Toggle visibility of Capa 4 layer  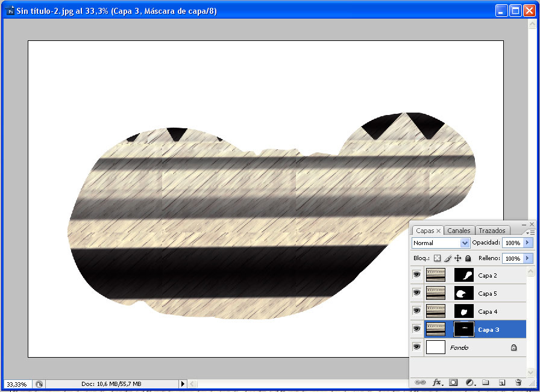point(416,311)
